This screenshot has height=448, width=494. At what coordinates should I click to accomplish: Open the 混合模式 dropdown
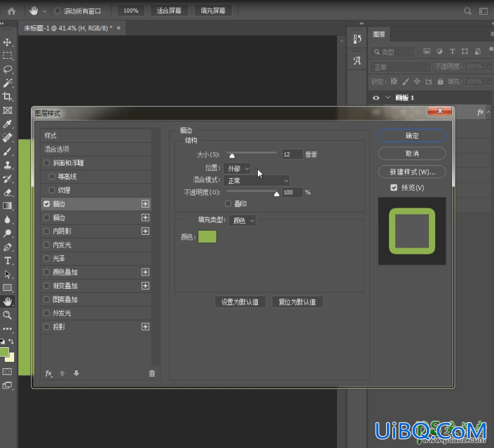click(x=256, y=181)
